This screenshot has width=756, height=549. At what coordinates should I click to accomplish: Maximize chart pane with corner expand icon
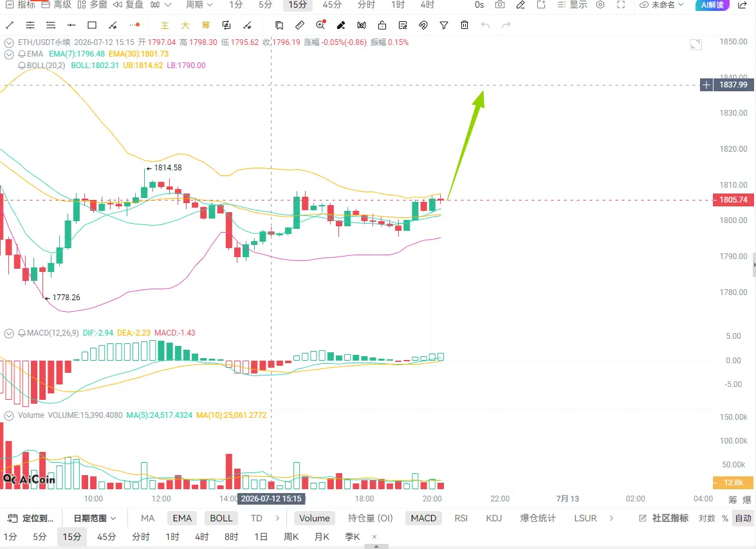(x=696, y=45)
